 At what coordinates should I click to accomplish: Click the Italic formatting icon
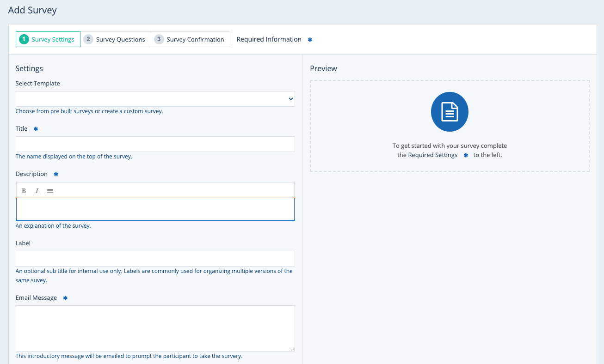tap(37, 191)
